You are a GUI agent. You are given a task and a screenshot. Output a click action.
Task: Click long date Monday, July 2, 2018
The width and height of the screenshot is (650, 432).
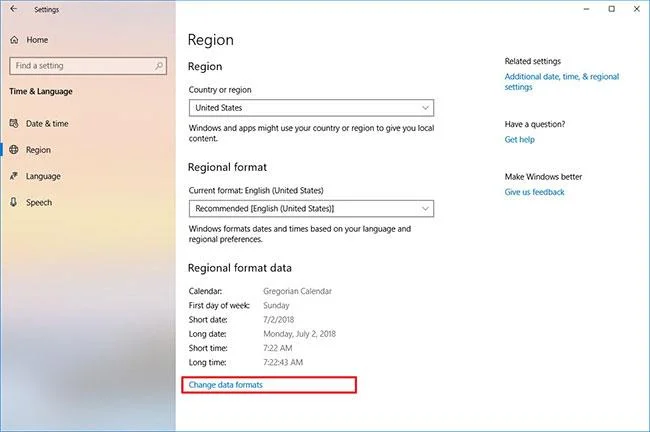[x=300, y=334]
